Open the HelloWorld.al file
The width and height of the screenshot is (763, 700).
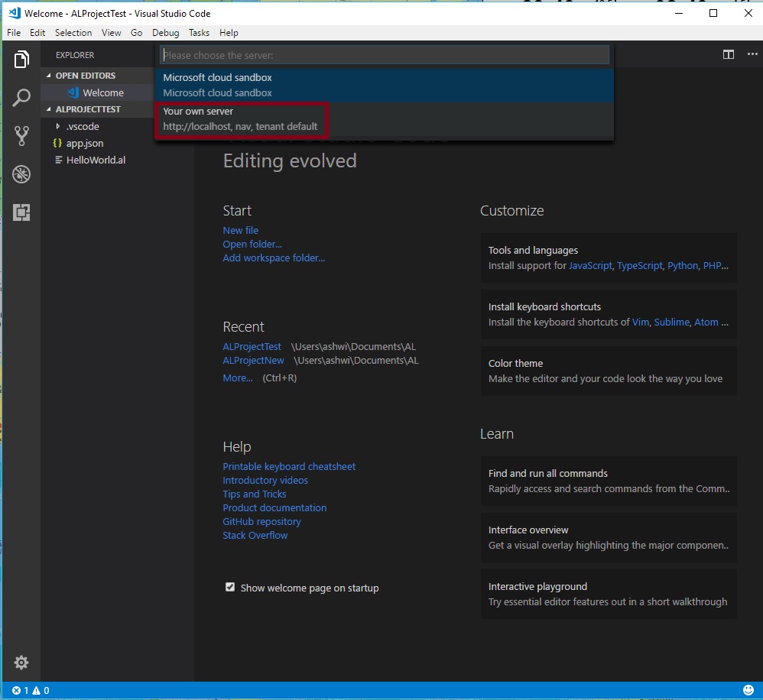click(96, 160)
